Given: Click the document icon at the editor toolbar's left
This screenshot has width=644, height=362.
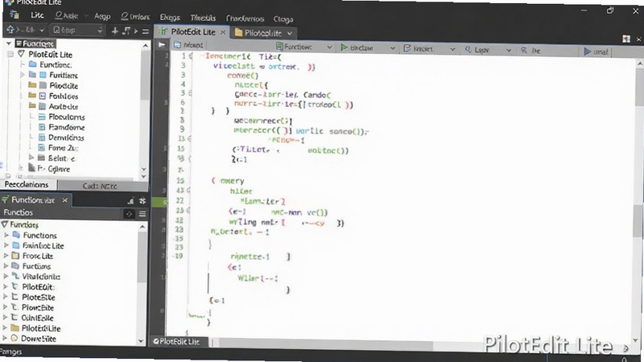Looking at the screenshot, I should click(177, 44).
